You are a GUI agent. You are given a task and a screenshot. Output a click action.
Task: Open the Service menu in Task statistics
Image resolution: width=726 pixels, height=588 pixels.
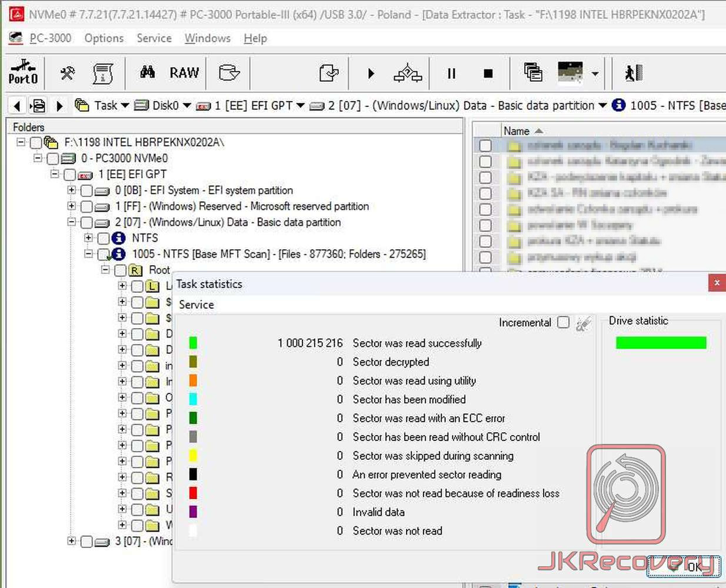click(x=197, y=305)
